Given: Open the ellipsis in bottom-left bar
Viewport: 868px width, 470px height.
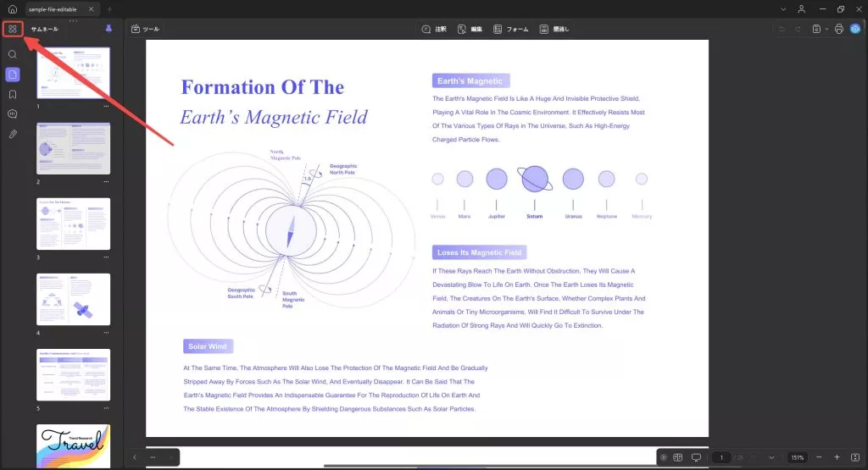Looking at the screenshot, I should coord(153,457).
